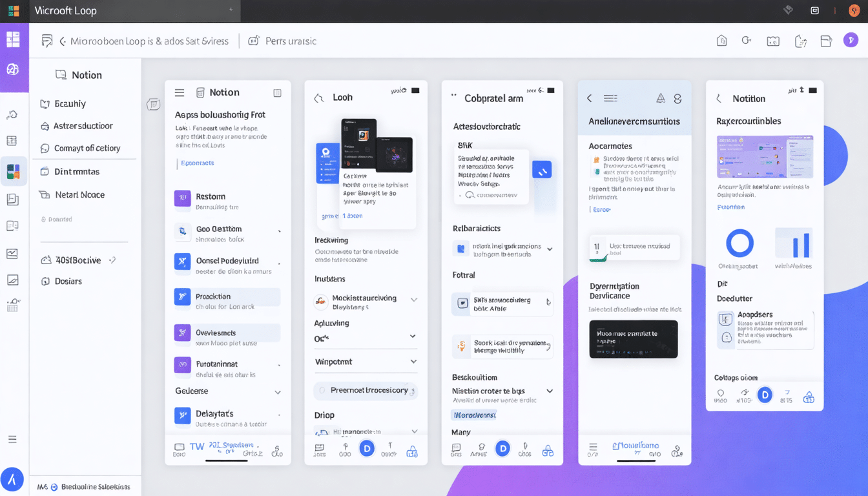Expand the "Oc" dropdown in the Looh card
The image size is (868, 496).
pos(413,337)
